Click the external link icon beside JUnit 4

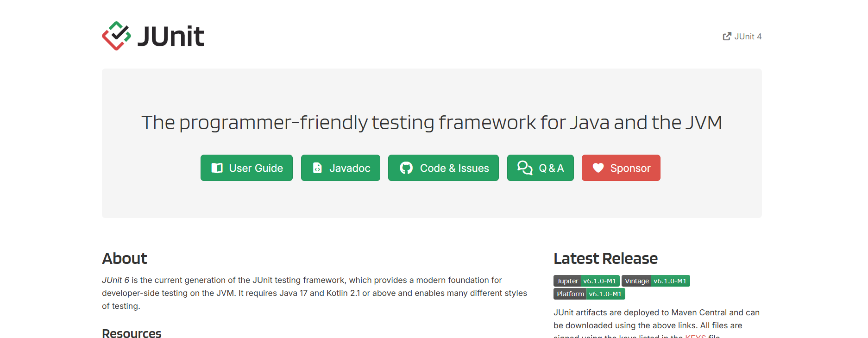[727, 37]
